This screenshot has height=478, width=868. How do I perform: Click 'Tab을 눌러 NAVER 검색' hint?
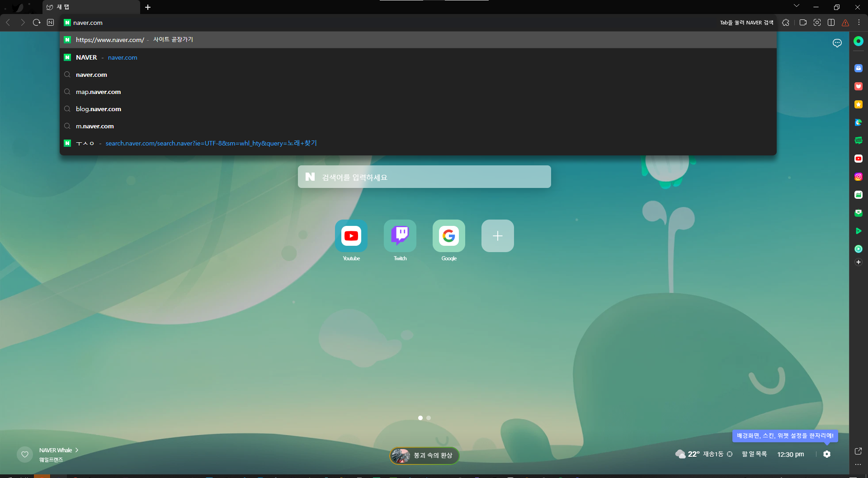coord(746,23)
